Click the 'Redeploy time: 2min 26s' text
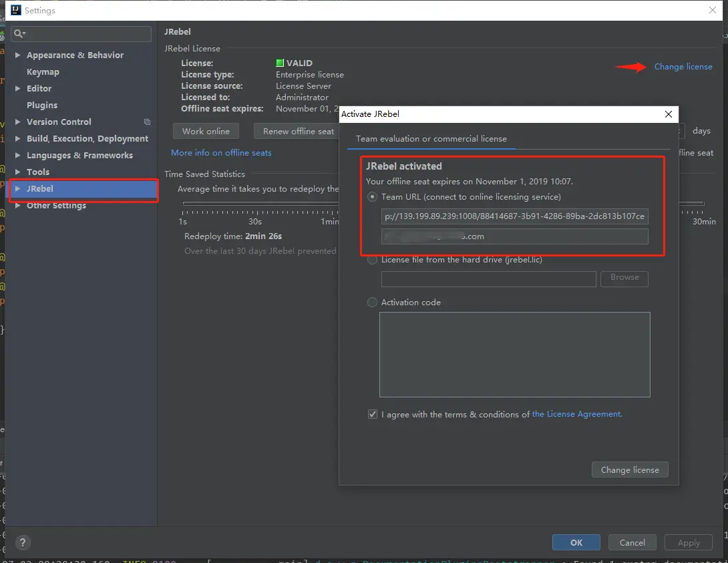Image resolution: width=728 pixels, height=563 pixels. [x=233, y=236]
